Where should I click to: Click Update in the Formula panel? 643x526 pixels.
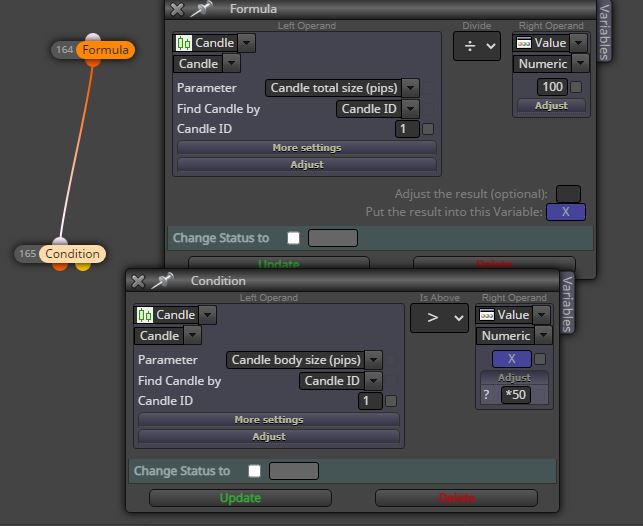(x=279, y=263)
